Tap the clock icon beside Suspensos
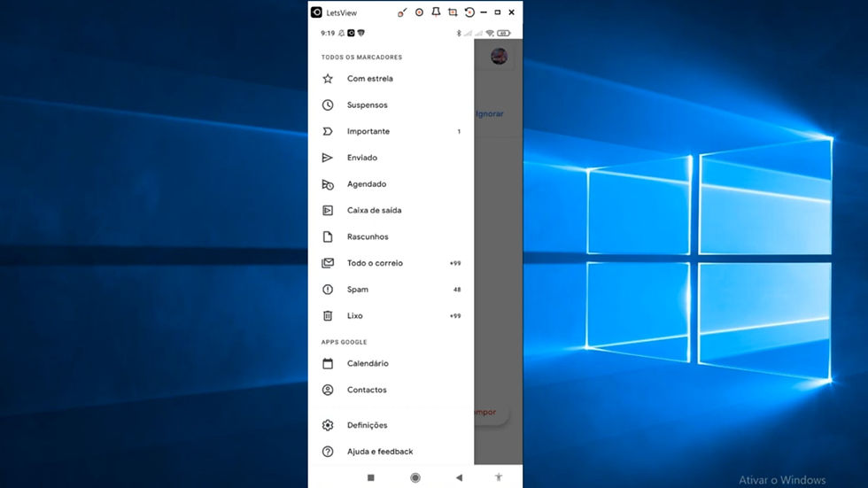 (x=328, y=105)
